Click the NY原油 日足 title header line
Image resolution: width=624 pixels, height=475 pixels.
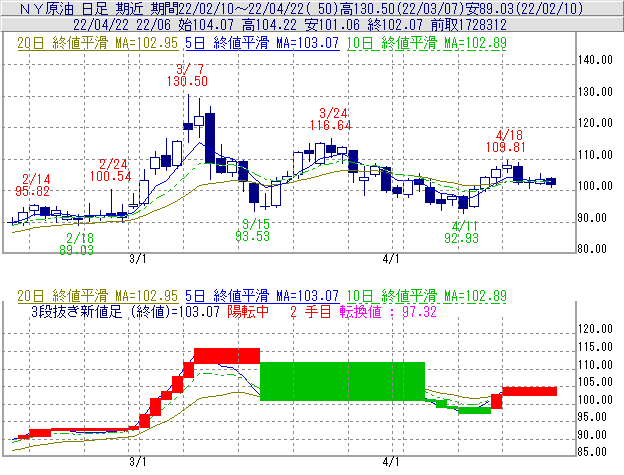[301, 8]
